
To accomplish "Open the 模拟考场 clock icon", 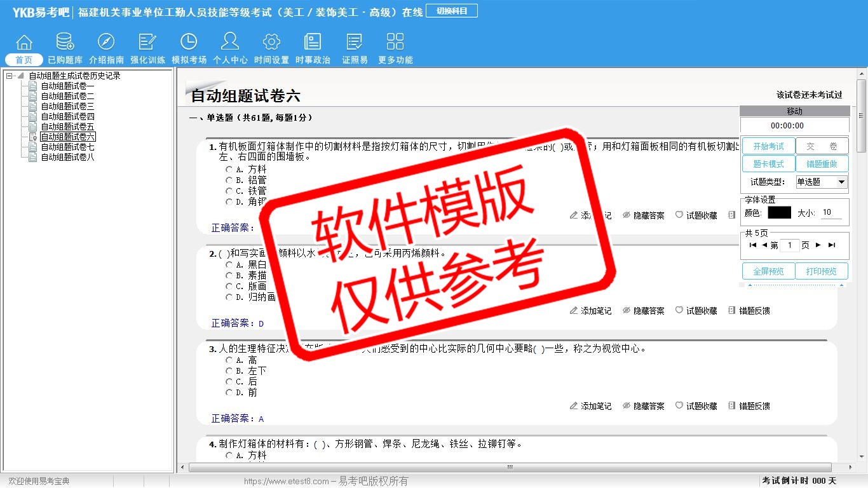I will coord(189,43).
